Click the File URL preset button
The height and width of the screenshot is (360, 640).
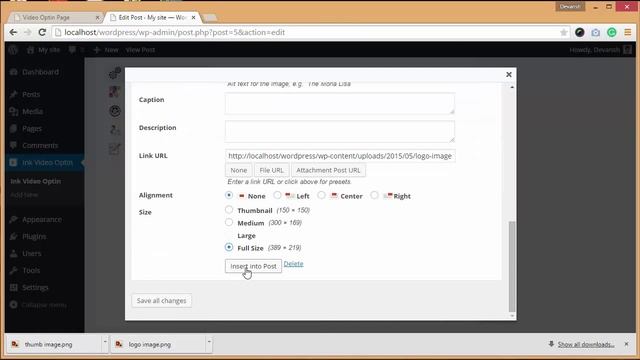point(271,170)
